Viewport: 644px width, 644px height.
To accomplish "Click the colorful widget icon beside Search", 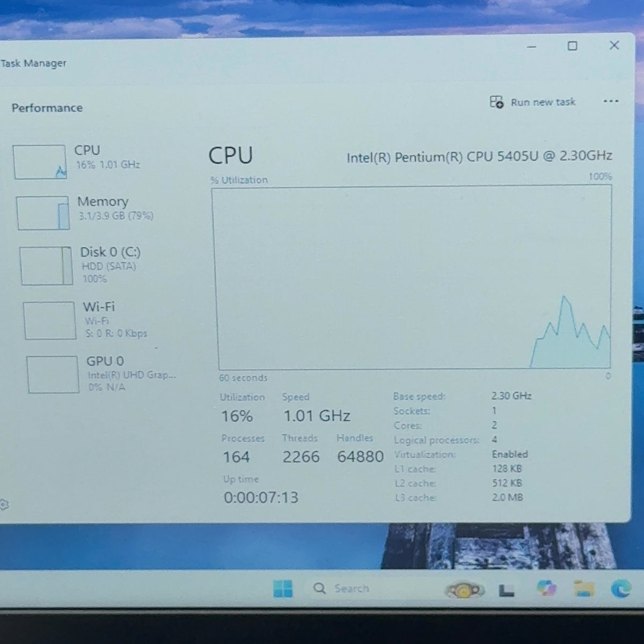I will (x=464, y=590).
